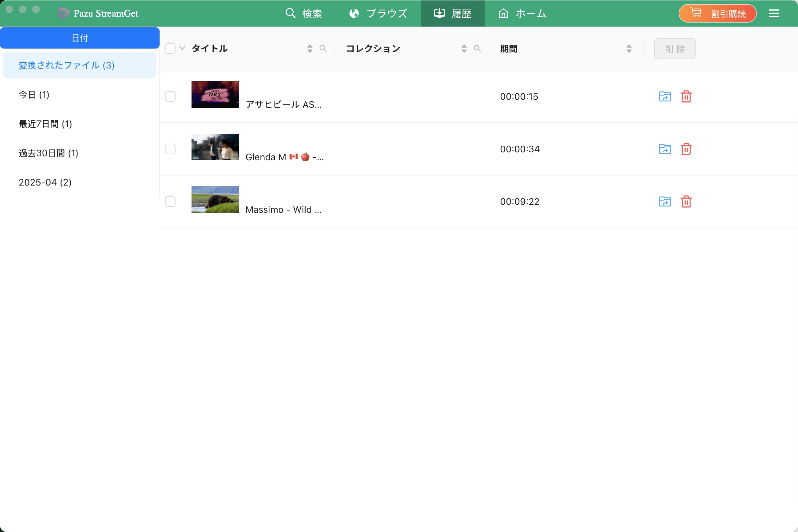The width and height of the screenshot is (798, 532).
Task: Delete the Glenda M video entry
Action: (x=686, y=149)
